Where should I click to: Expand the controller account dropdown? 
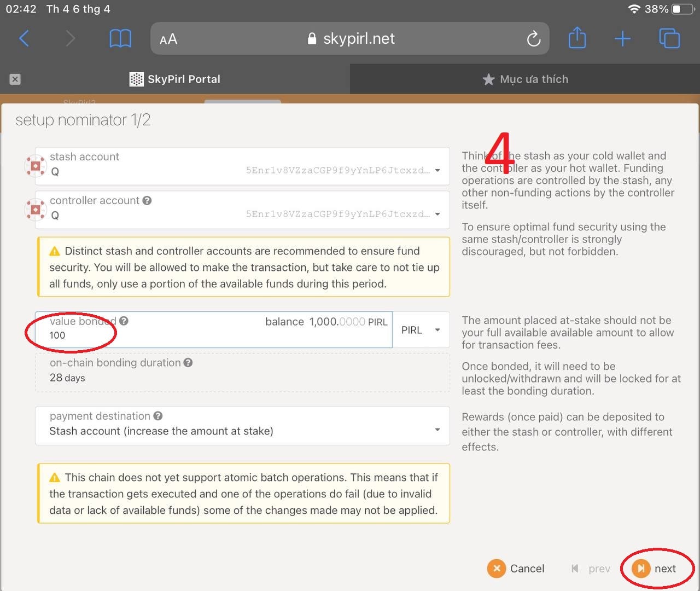coord(437,214)
